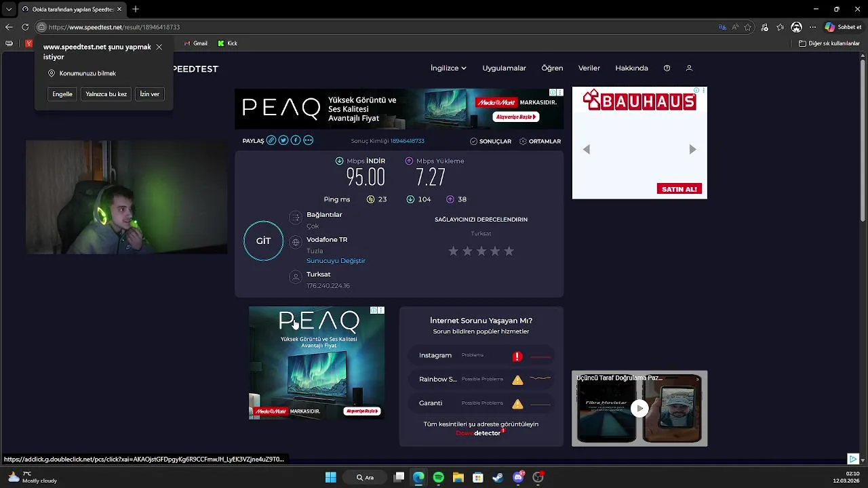Click the Sunucuyu Değiştir link
This screenshot has width=868, height=488.
336,261
